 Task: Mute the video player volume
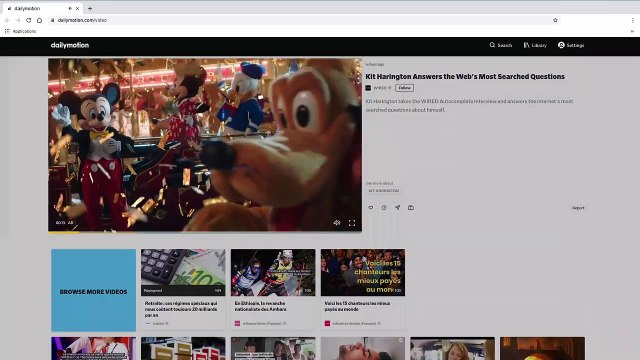tap(337, 223)
